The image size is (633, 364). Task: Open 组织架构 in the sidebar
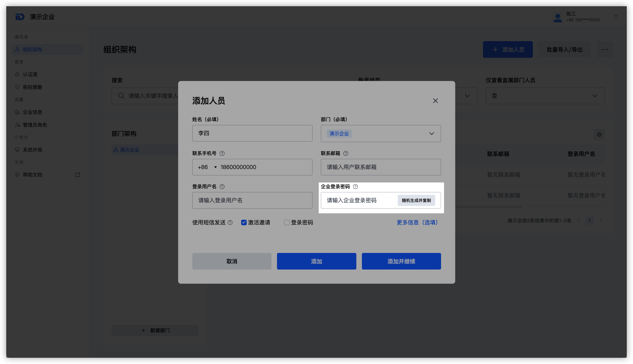[48, 49]
